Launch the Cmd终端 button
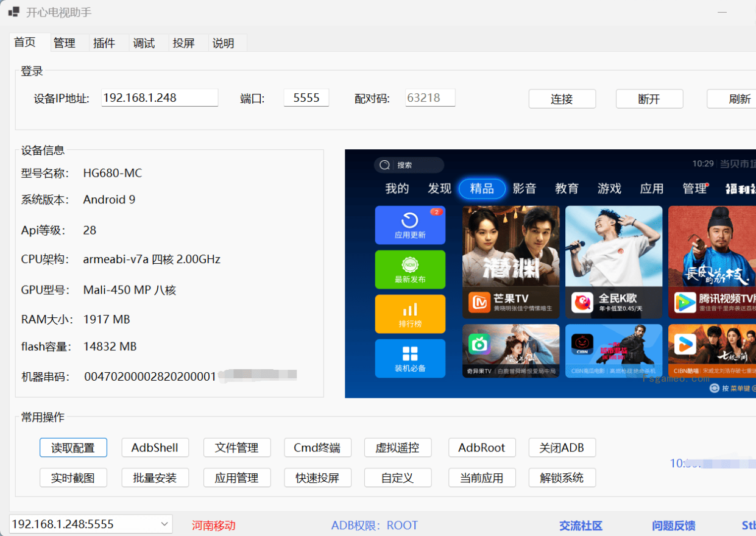756x536 pixels. pos(317,448)
